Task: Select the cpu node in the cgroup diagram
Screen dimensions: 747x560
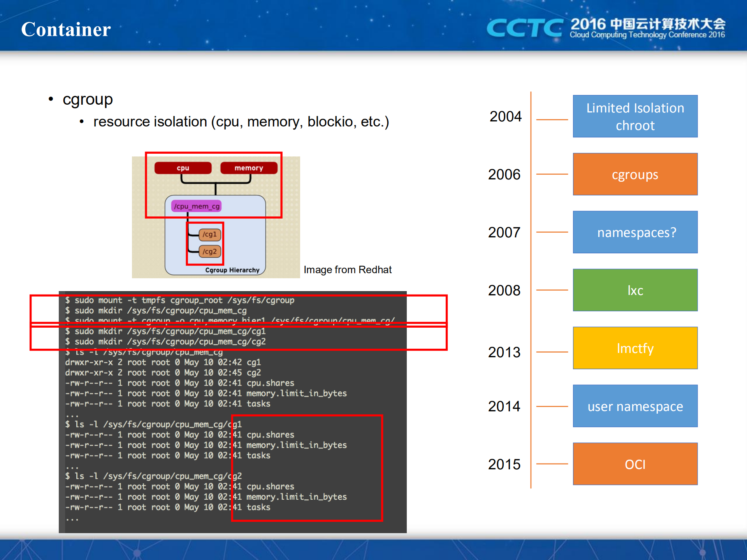Action: point(183,168)
